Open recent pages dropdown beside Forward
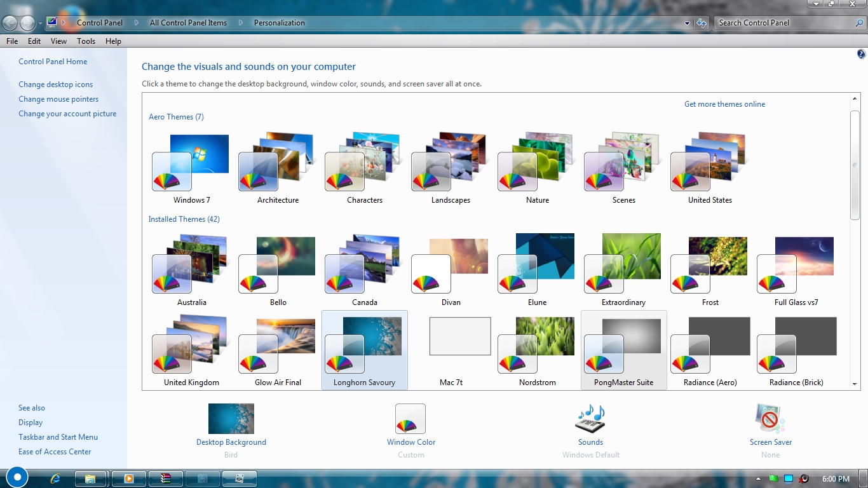 pyautogui.click(x=40, y=24)
